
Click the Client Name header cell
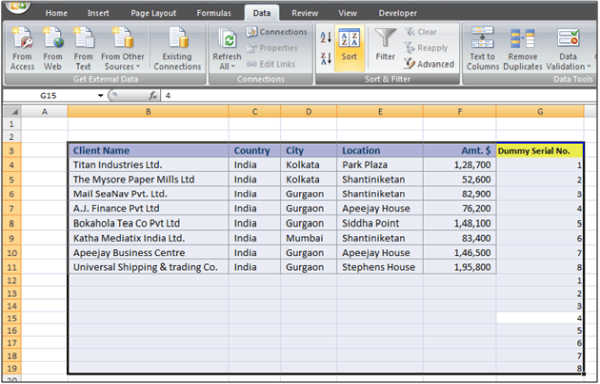point(148,150)
